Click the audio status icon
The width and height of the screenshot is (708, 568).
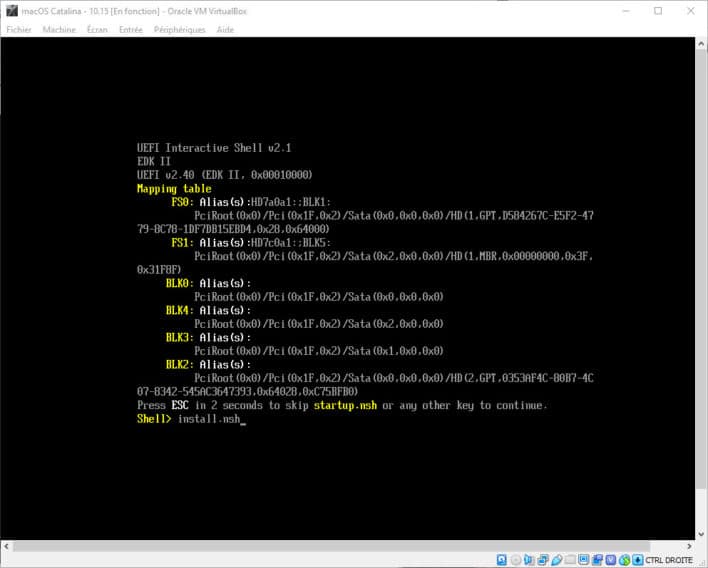click(x=529, y=560)
